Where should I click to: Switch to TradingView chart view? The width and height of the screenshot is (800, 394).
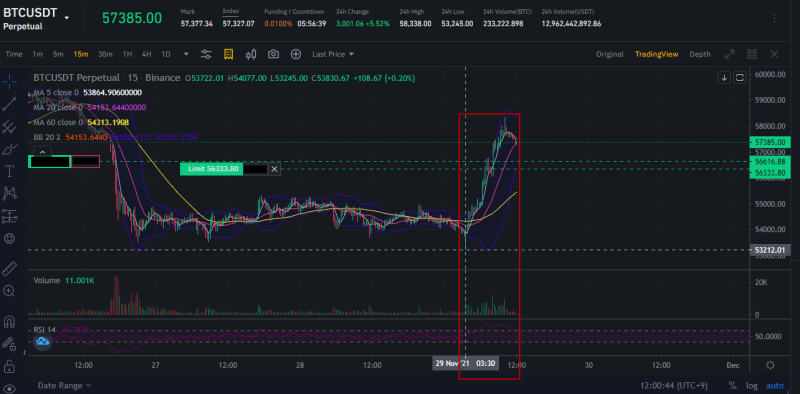tap(656, 54)
